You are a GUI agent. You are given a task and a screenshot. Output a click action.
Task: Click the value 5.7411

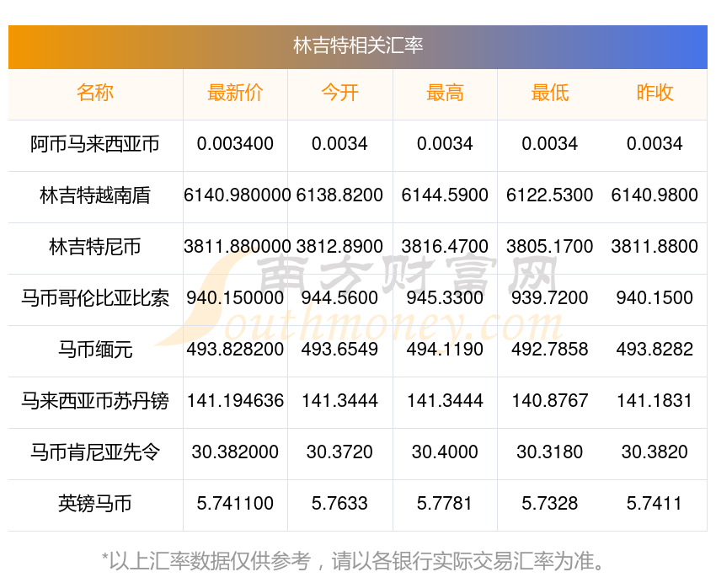655,504
